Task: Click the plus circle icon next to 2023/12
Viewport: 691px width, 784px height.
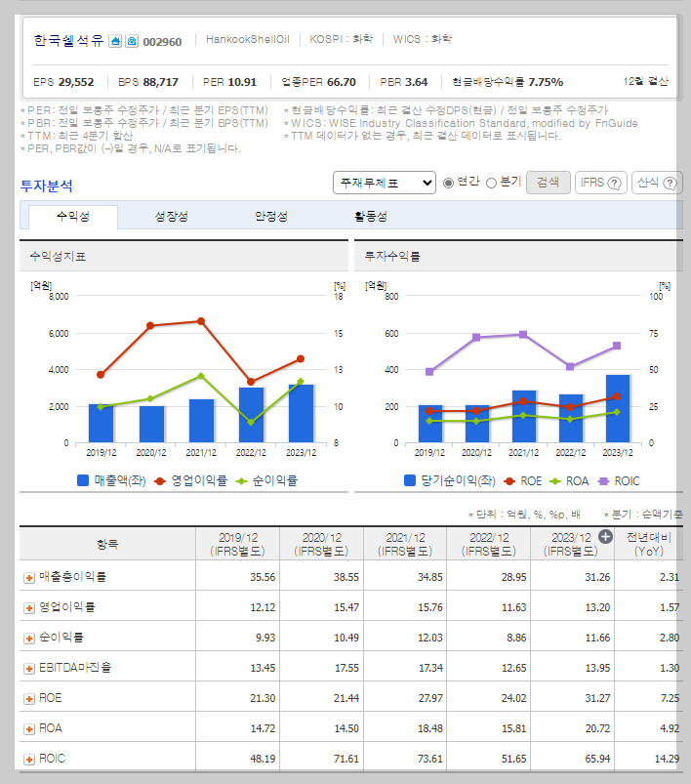Action: point(605,537)
